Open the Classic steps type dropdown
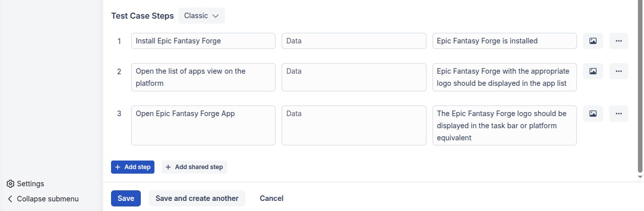The height and width of the screenshot is (211, 644). pos(201,16)
